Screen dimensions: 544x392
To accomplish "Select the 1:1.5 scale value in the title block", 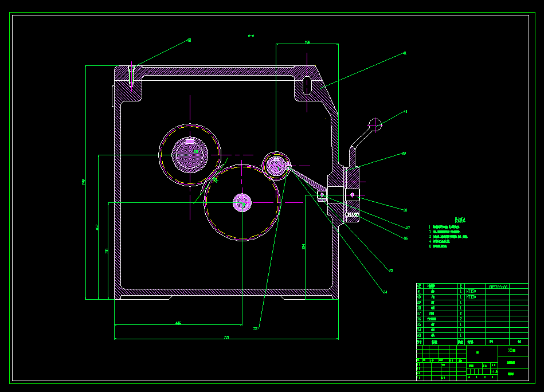I will [x=494, y=371].
